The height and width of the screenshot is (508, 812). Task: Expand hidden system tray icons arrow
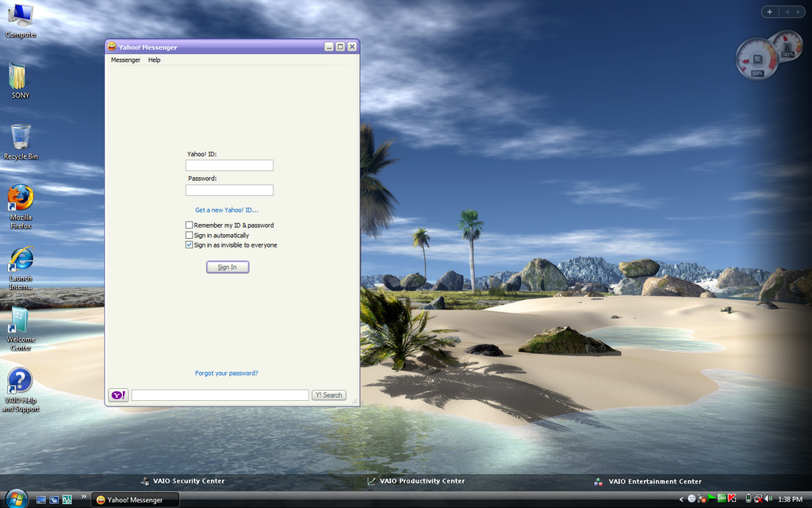coord(681,499)
